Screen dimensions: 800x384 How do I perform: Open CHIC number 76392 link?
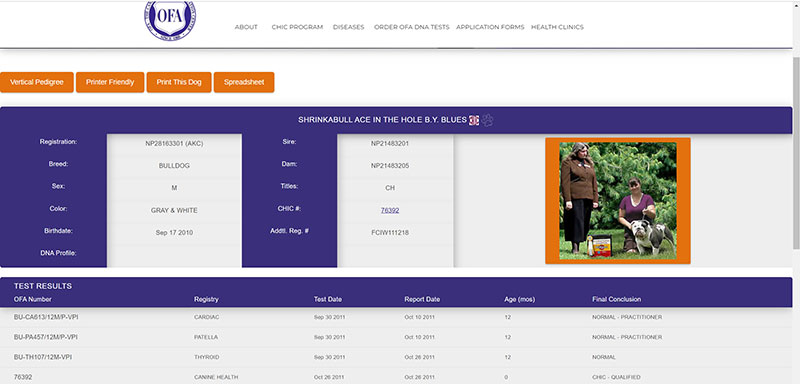coord(390,210)
